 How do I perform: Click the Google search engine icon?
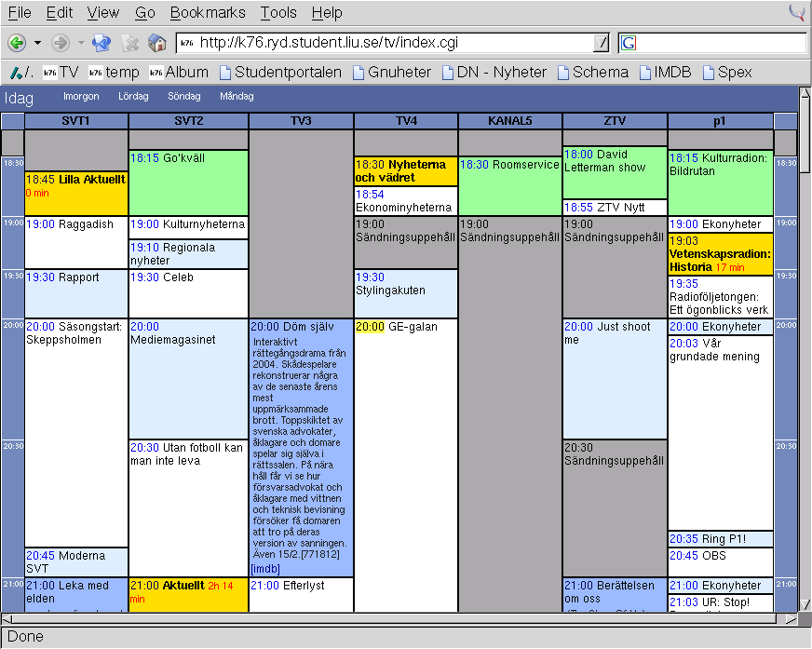629,43
